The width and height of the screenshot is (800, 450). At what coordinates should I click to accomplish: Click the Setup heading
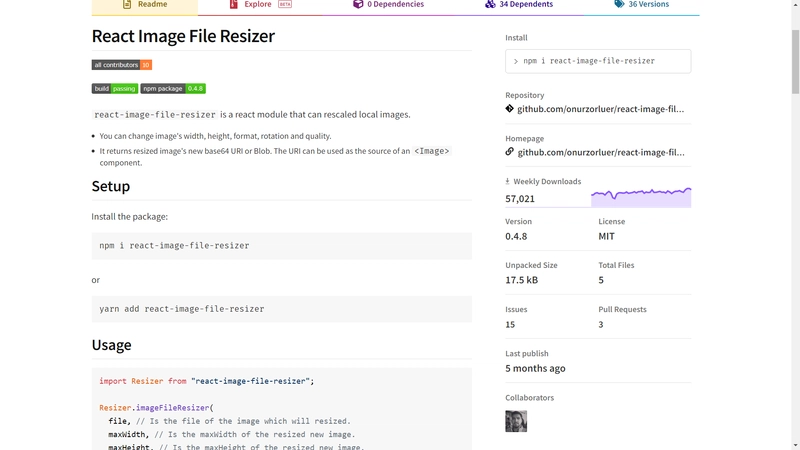pyautogui.click(x=111, y=186)
